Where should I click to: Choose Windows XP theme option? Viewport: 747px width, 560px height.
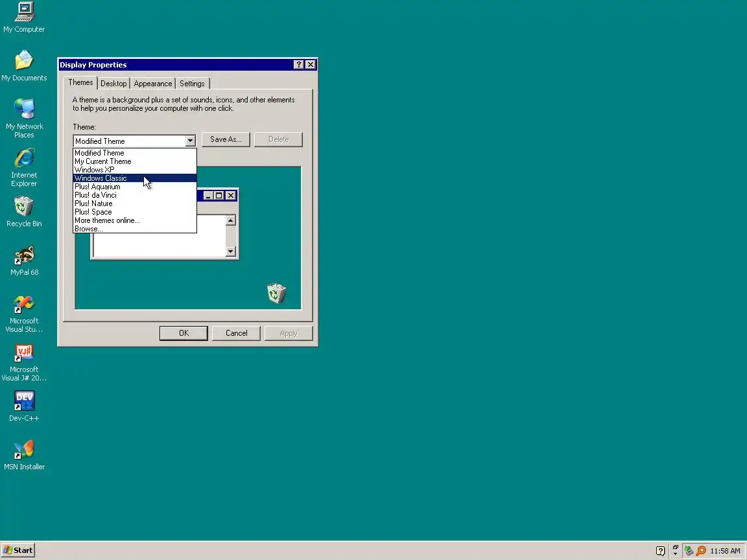[x=135, y=170]
